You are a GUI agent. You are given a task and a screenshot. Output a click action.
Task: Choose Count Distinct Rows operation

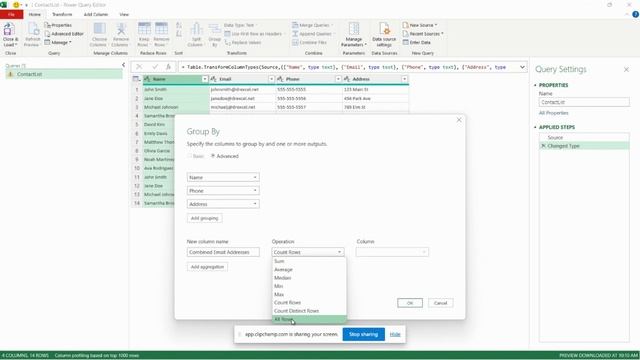tap(309, 311)
